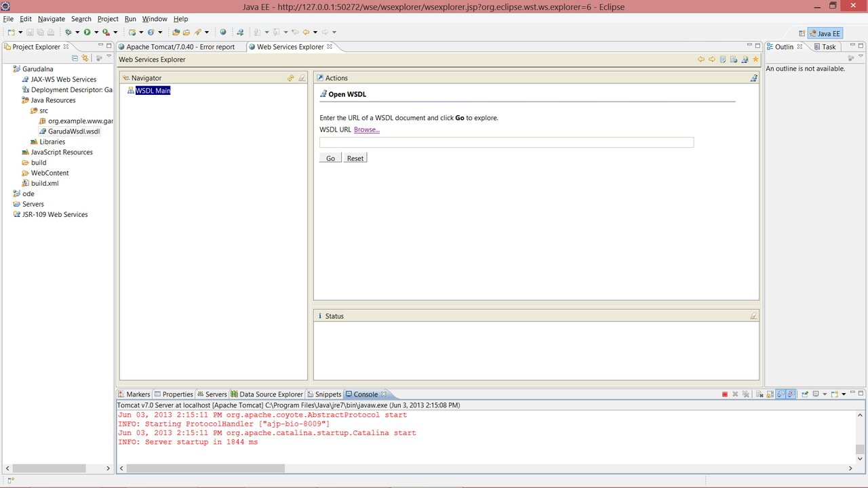Click the Open Perspective icon beside Java EE
The image size is (868, 488).
802,33
